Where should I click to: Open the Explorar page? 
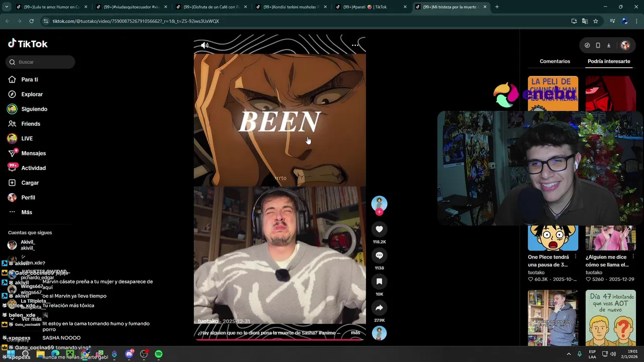pyautogui.click(x=25, y=94)
